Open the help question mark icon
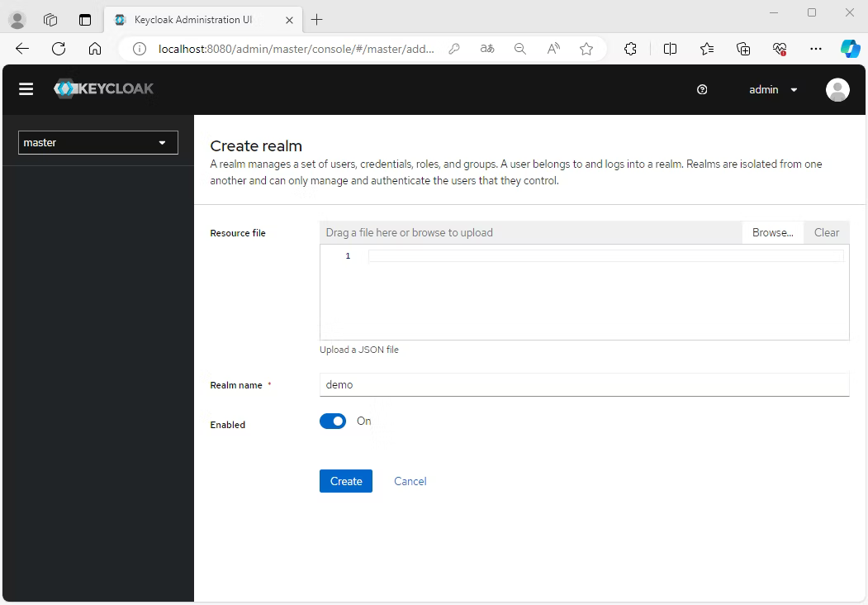 [x=702, y=90]
